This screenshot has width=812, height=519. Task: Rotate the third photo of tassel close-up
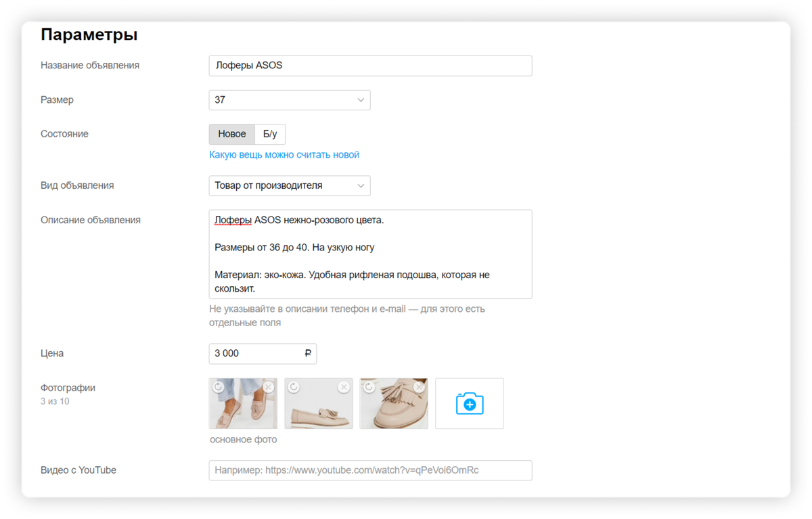369,387
